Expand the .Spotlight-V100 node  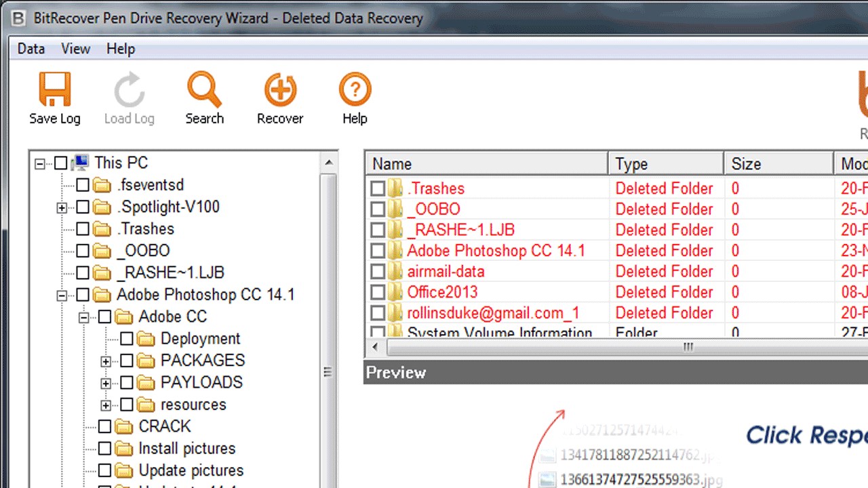(62, 207)
